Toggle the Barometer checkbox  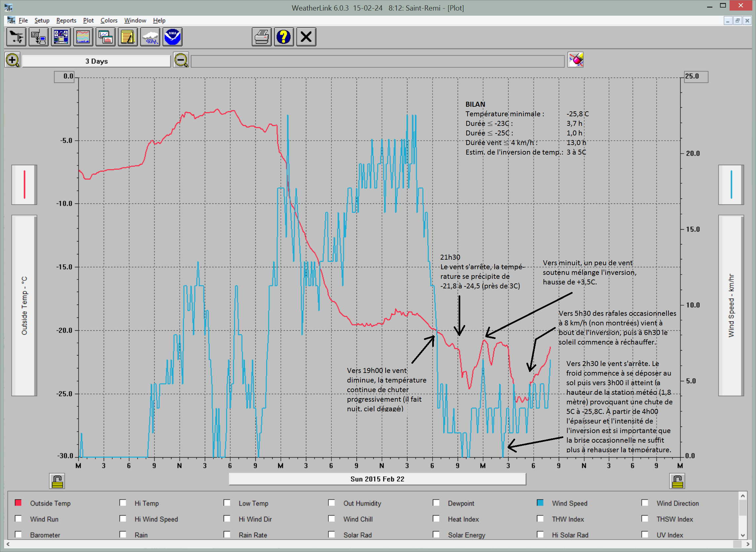pos(19,534)
